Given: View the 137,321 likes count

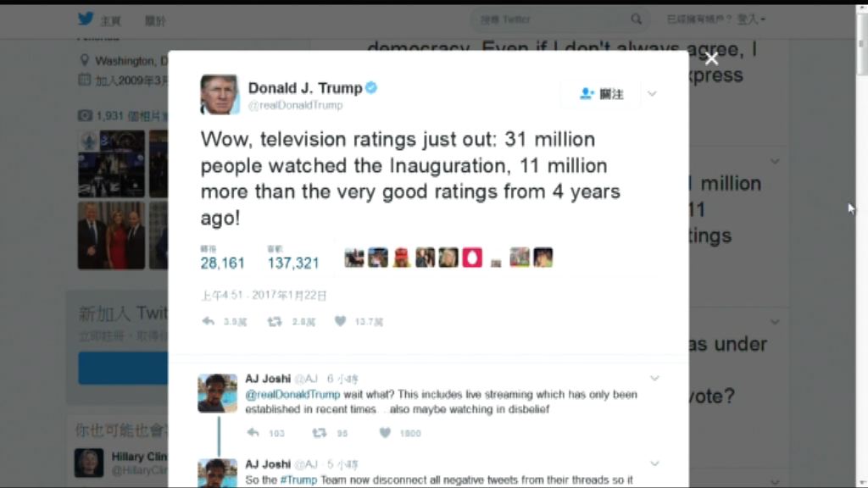Looking at the screenshot, I should coord(293,263).
